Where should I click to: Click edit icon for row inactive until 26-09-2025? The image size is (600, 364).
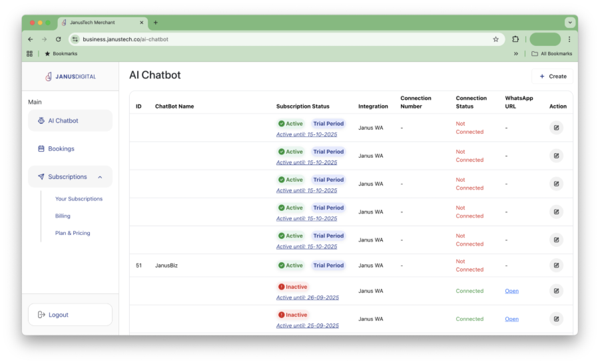[x=556, y=291]
